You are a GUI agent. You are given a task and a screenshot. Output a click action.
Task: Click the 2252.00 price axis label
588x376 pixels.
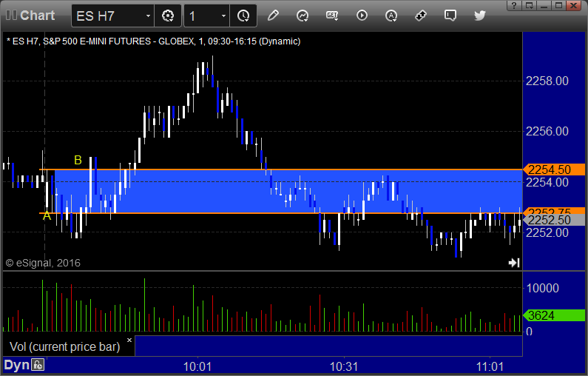pyautogui.click(x=547, y=232)
